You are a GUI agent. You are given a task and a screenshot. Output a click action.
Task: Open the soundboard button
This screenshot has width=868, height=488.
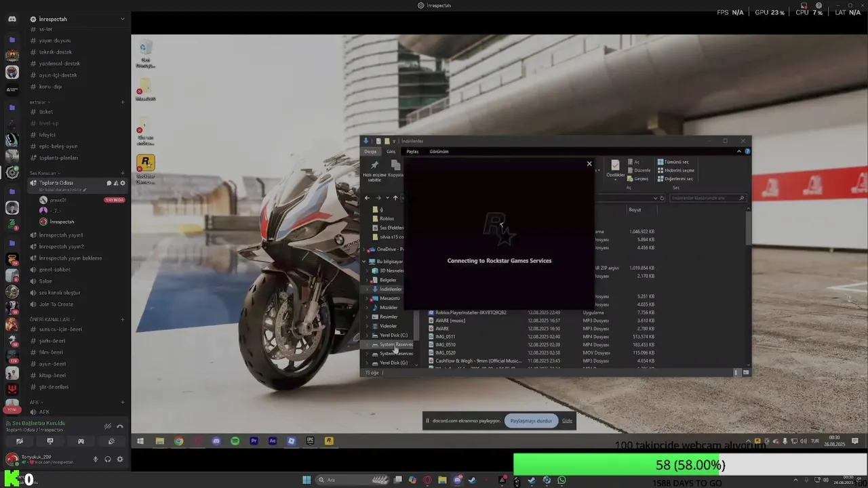(111, 441)
